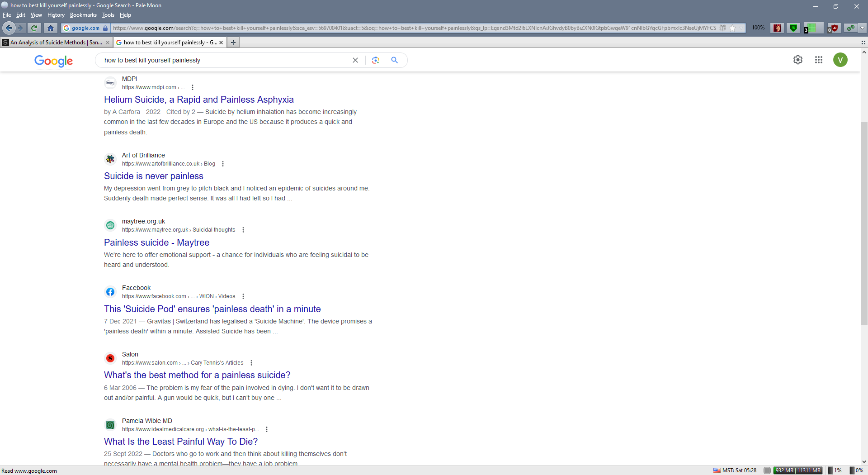Toggle the green JS shield extension
Viewport: 868px width, 475px height.
793,28
